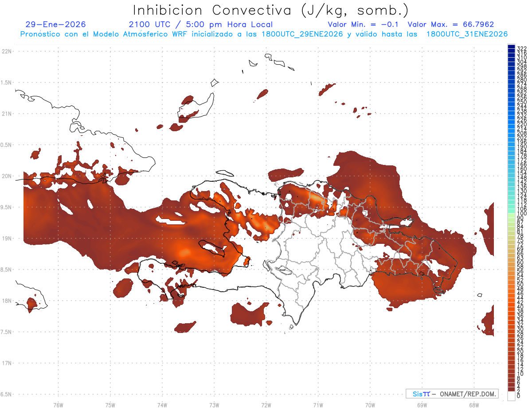This screenshot has width=532, height=411.
Task: Click the '18N' latitude label
Action: [7, 301]
